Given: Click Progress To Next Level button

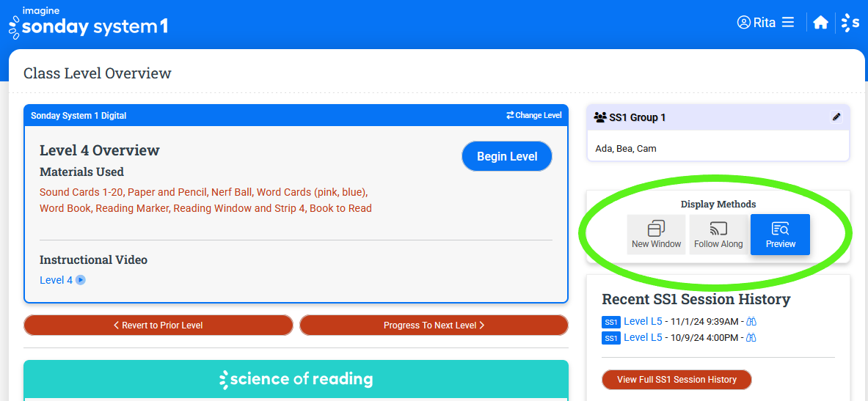Looking at the screenshot, I should coord(434,325).
